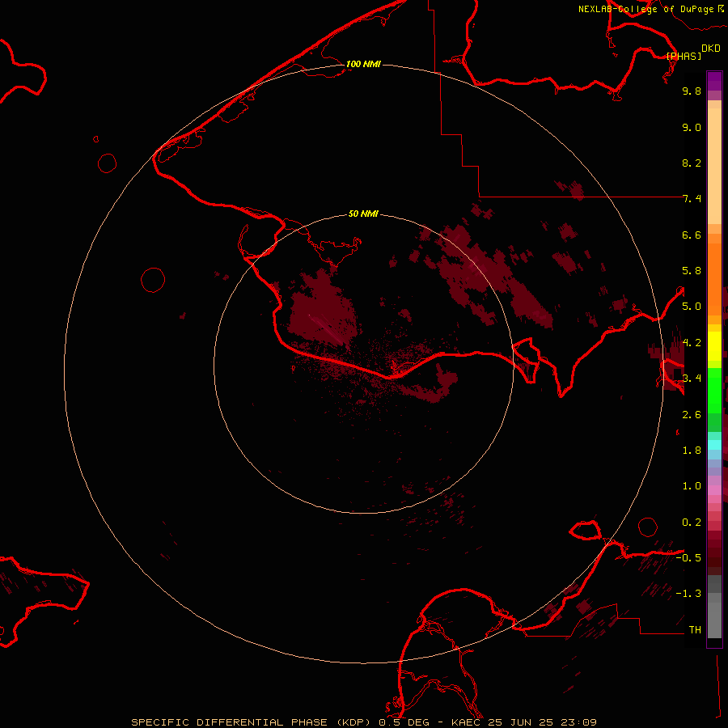
Task: Click the 100 NMI range ring label
Action: click(x=363, y=64)
